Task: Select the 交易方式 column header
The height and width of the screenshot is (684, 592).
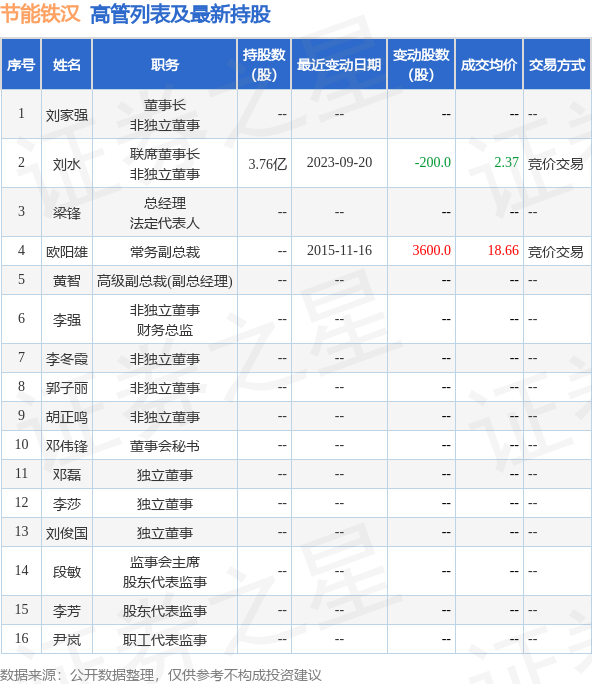Action: (x=557, y=65)
